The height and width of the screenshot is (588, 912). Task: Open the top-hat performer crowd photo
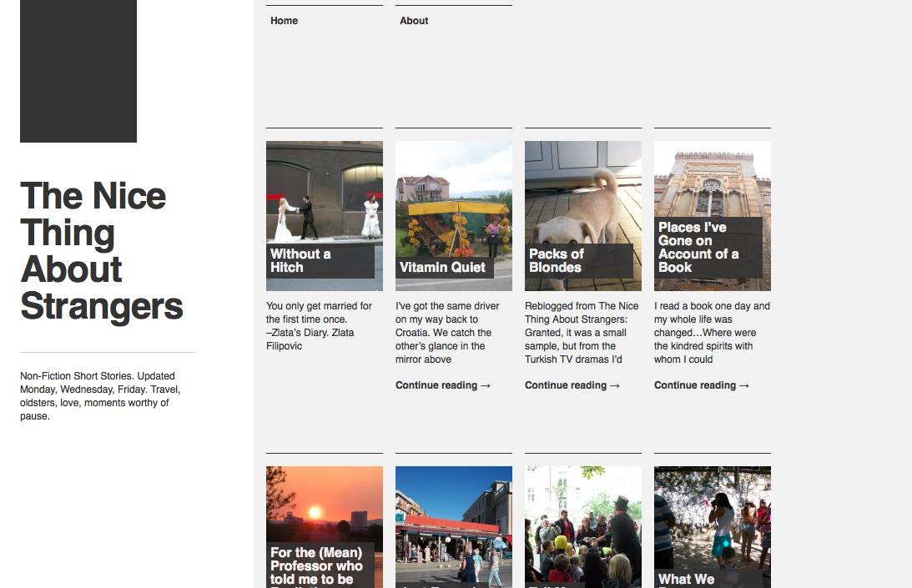point(582,521)
